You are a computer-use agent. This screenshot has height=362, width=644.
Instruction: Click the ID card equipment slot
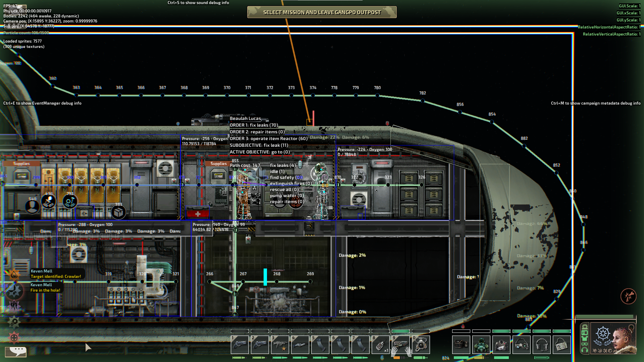click(561, 345)
